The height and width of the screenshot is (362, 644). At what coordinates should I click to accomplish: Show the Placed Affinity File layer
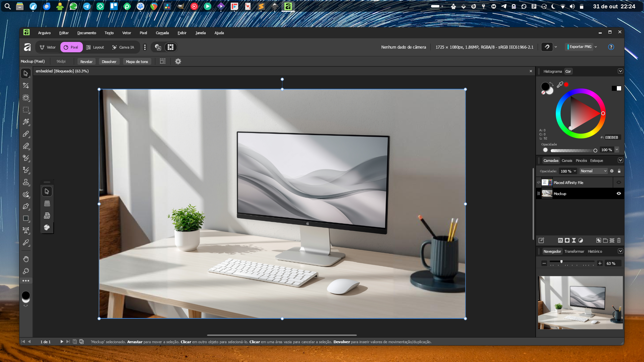coord(619,182)
